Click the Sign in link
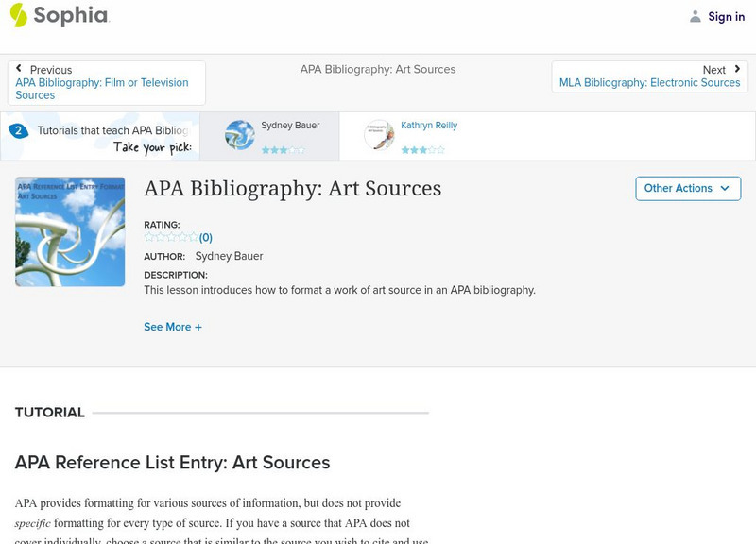Image resolution: width=756 pixels, height=544 pixels. point(726,16)
